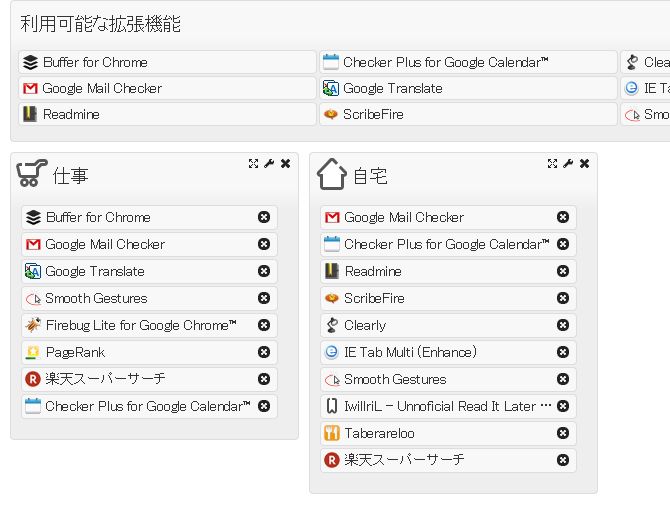Remove Buffer for Chrome from 仕事 group
The height and width of the screenshot is (509, 670).
tap(264, 217)
